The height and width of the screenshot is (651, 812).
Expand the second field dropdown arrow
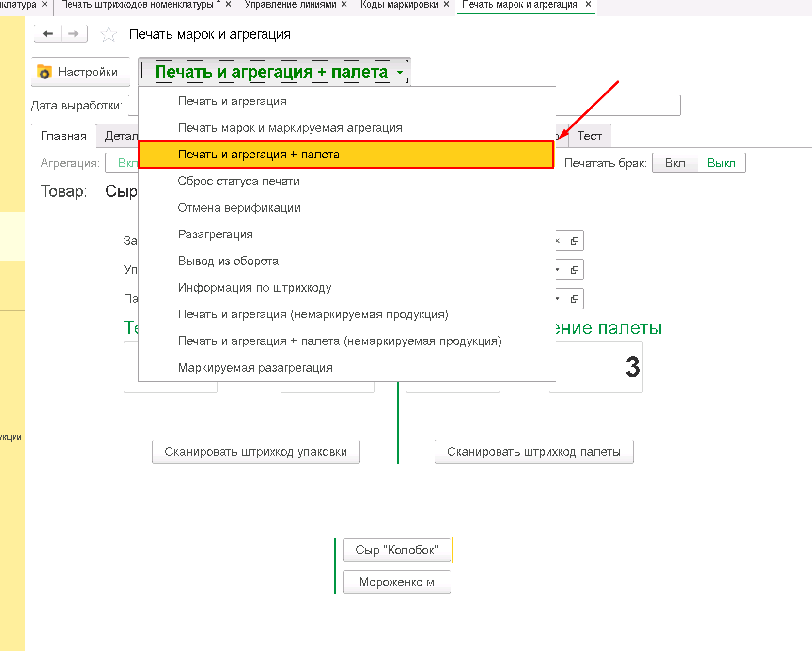tap(558, 270)
